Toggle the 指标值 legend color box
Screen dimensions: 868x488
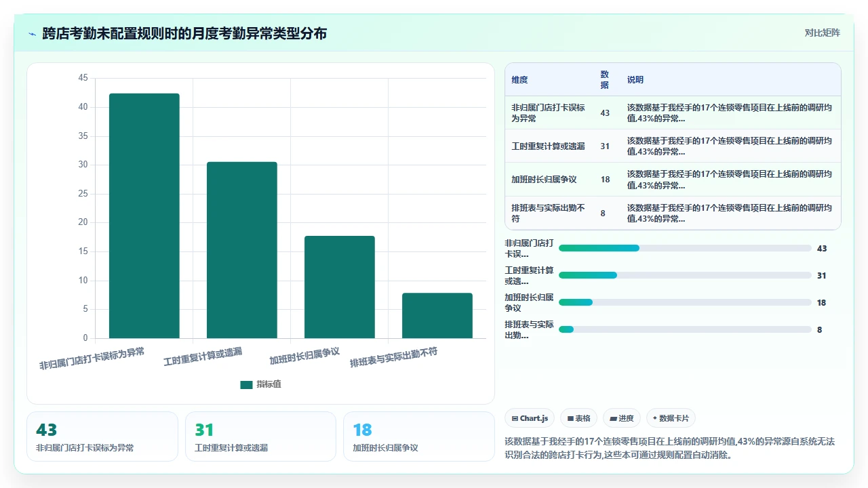[x=246, y=384]
